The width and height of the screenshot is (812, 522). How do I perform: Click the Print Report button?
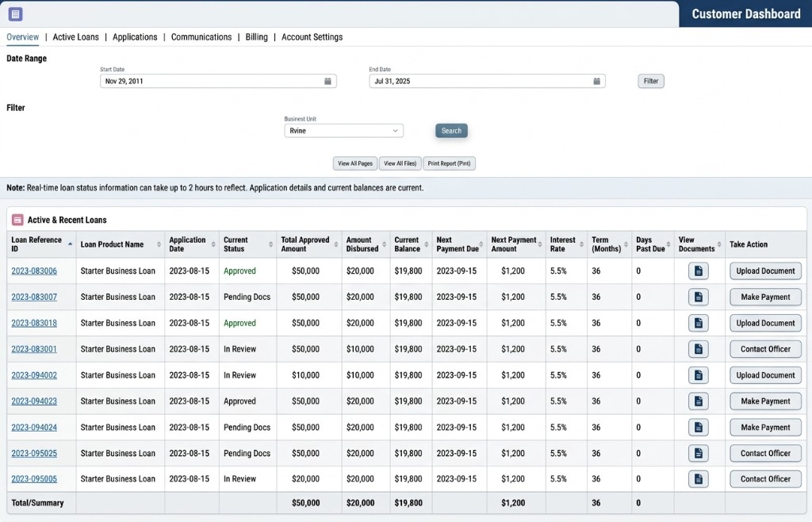pyautogui.click(x=449, y=163)
